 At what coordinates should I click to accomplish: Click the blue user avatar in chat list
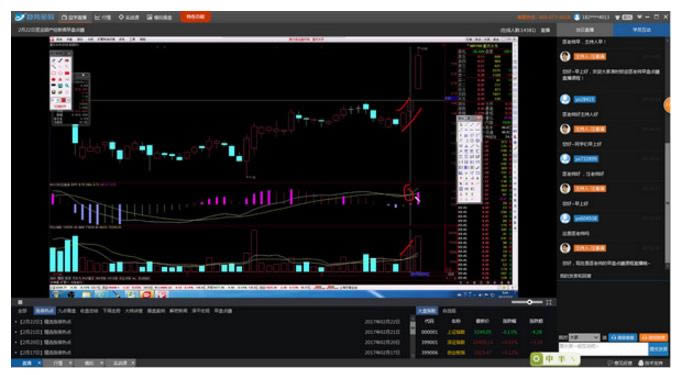pos(565,99)
